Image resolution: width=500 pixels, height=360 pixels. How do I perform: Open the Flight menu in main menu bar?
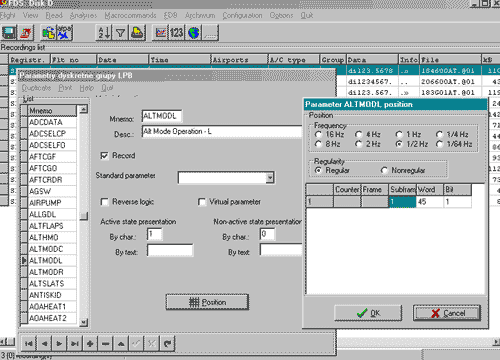coord(8,15)
